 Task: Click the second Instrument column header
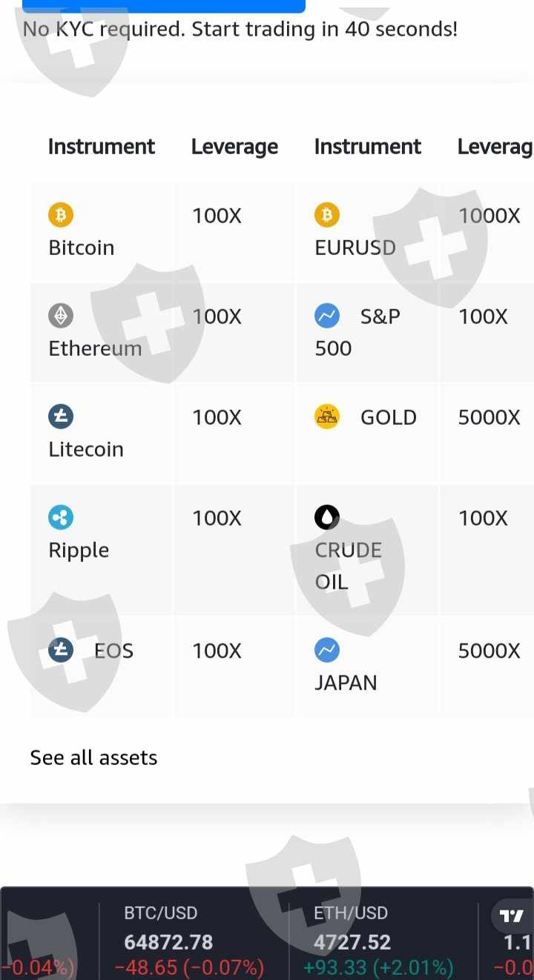(x=368, y=147)
